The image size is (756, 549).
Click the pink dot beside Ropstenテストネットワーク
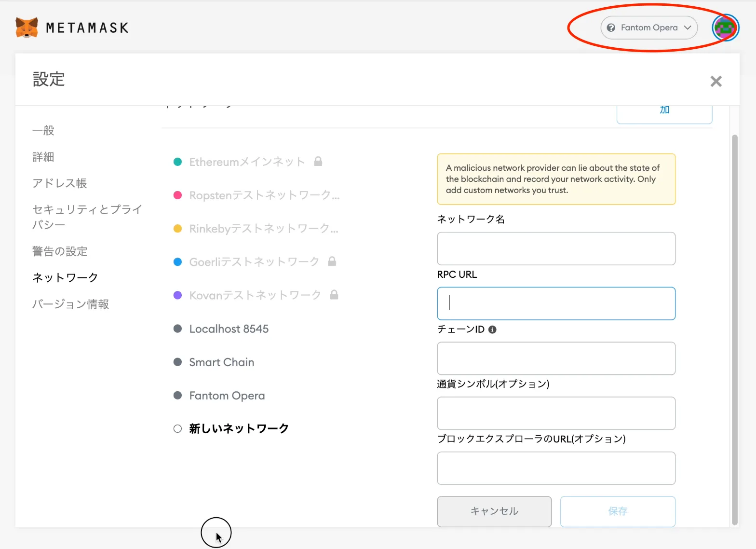[x=177, y=195]
